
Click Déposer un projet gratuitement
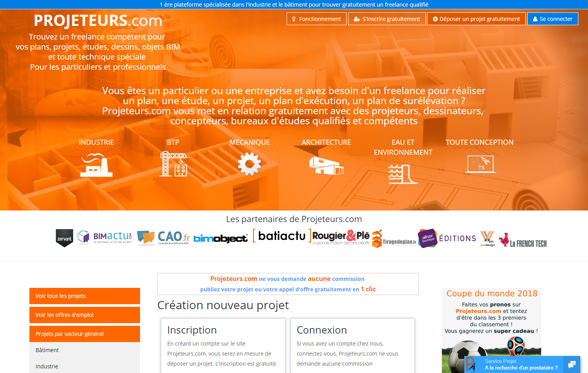coord(476,19)
